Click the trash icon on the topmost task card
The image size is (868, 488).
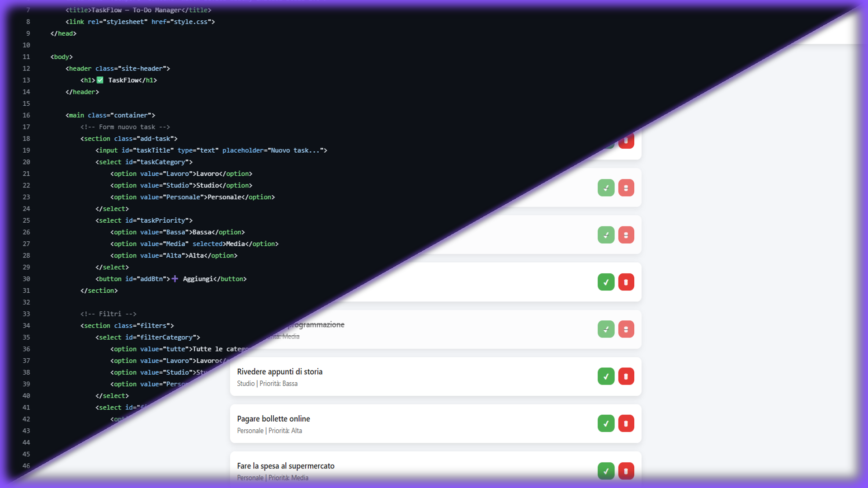pos(627,141)
